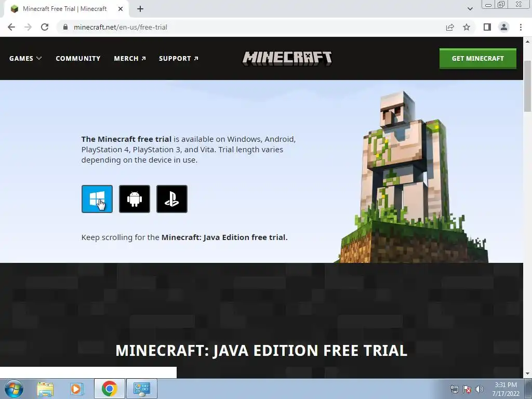The height and width of the screenshot is (399, 532).
Task: Select the Android free trial icon
Action: pos(135,199)
